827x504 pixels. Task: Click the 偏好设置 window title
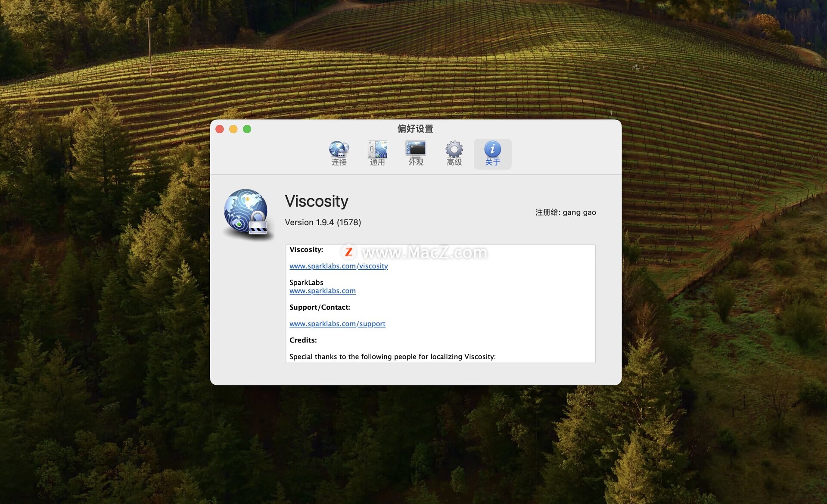pos(415,129)
